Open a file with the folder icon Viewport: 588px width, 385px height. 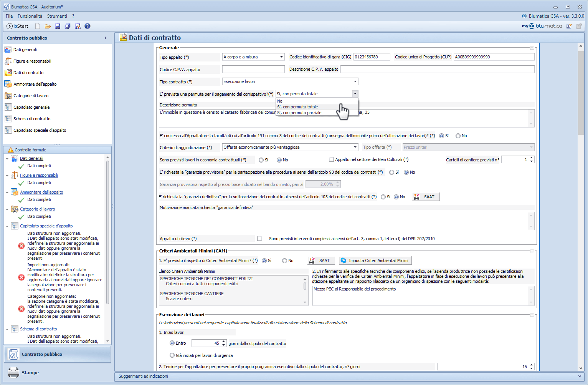(48, 26)
